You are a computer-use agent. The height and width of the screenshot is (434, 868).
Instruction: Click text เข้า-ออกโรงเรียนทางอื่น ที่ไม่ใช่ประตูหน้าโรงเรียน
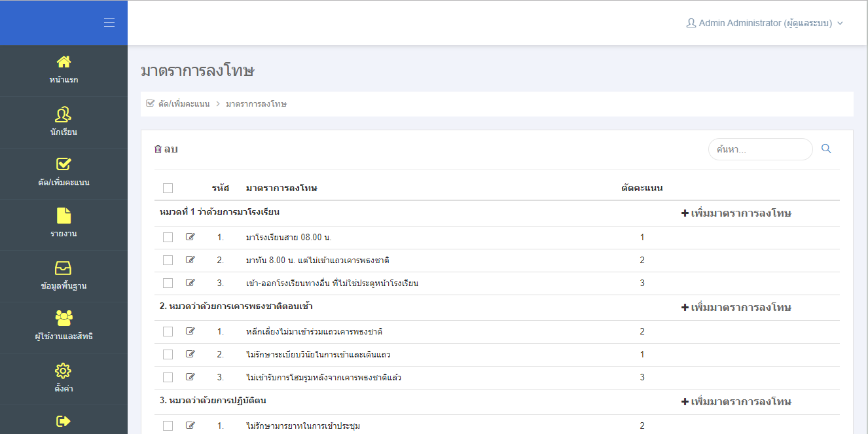click(x=332, y=283)
